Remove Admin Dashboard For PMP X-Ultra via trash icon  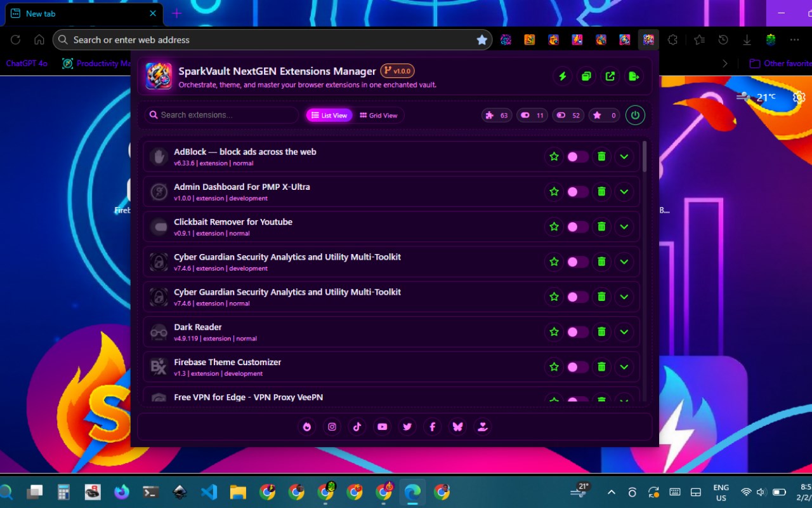pos(601,191)
